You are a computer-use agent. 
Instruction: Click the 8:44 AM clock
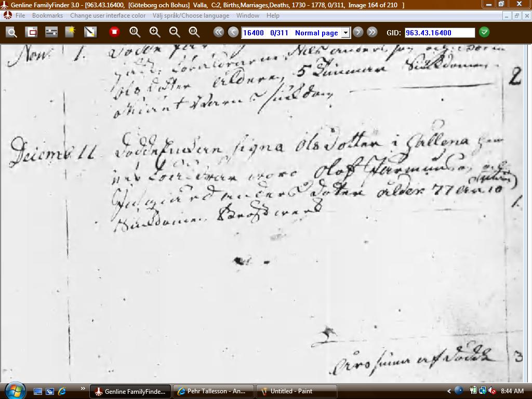[512, 391]
